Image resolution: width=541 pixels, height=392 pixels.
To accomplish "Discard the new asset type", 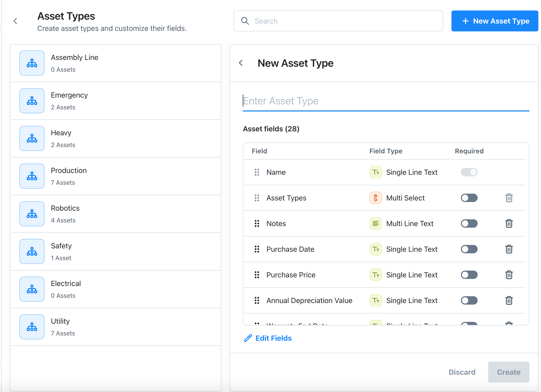I will (462, 372).
